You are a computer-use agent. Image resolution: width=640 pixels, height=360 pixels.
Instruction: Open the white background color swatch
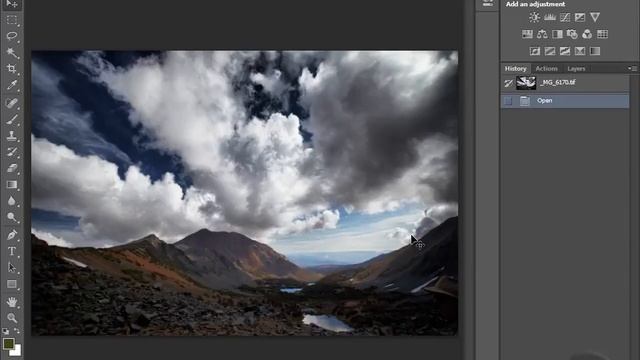tap(16, 351)
